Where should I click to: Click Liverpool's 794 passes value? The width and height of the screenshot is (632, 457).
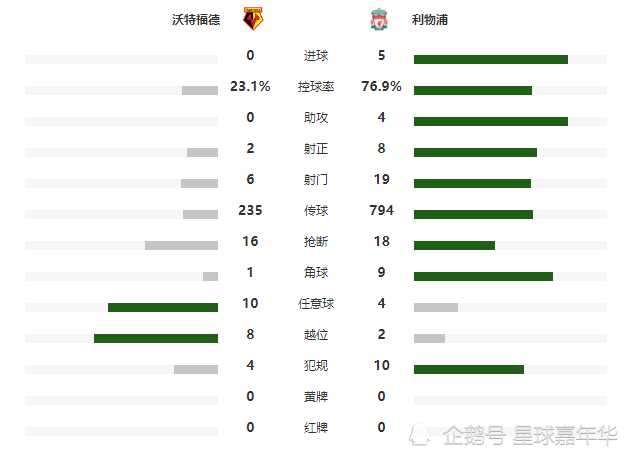click(x=381, y=210)
